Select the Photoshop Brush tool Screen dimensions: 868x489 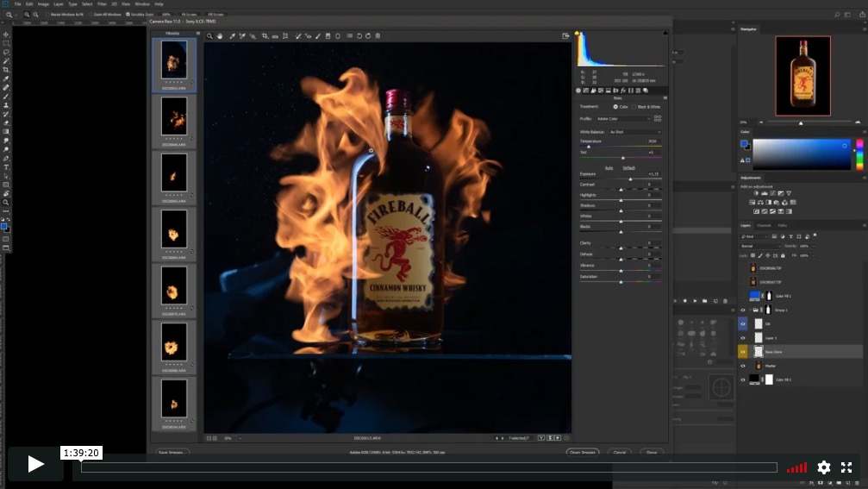6,97
